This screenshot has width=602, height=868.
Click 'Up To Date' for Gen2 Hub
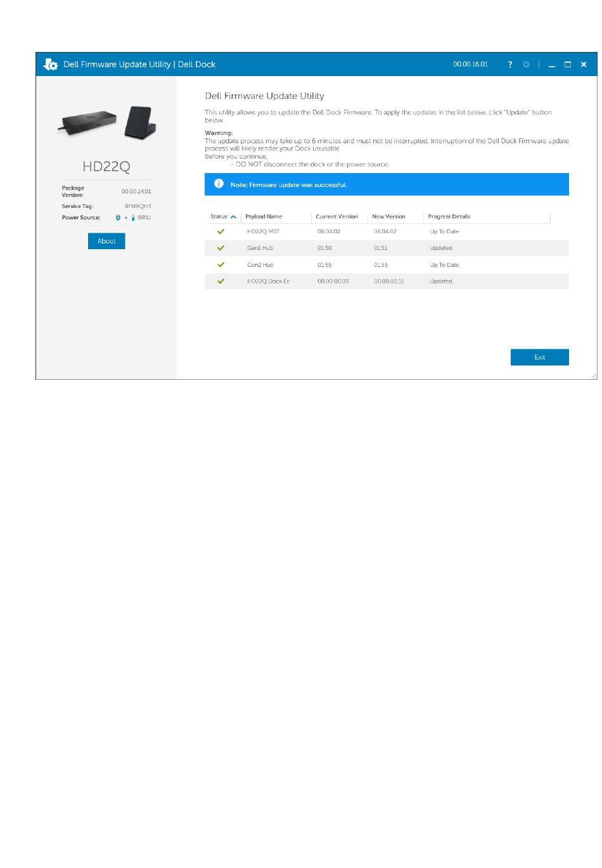(444, 265)
